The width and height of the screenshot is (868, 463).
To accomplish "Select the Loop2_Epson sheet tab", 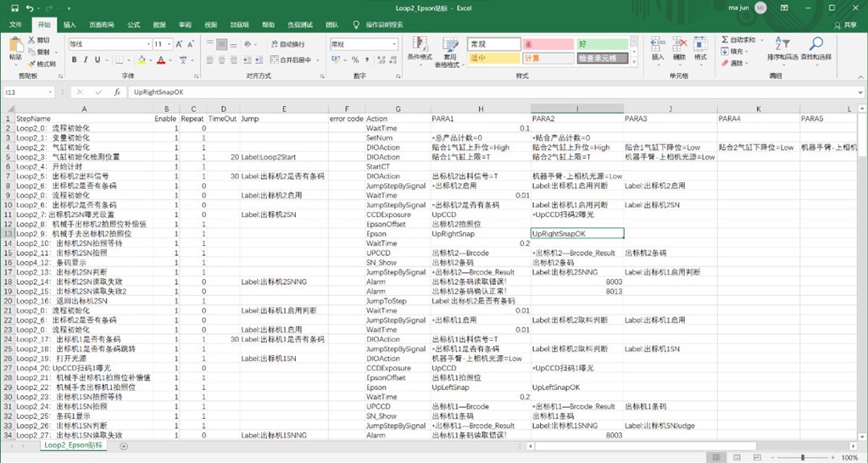I will tap(74, 445).
